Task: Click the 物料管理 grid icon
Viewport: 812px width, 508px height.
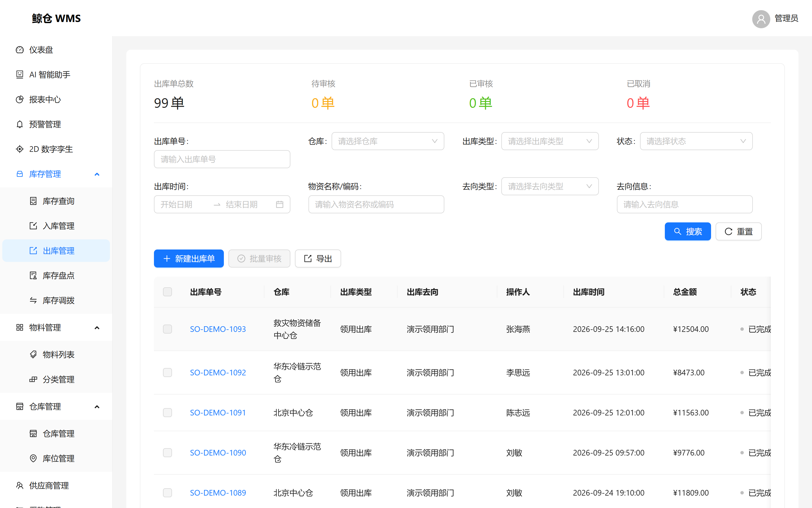Action: (x=20, y=328)
